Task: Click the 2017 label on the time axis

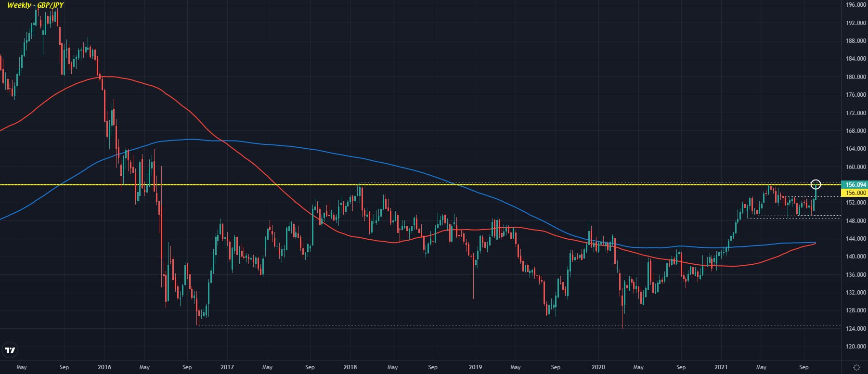Action: click(x=227, y=367)
